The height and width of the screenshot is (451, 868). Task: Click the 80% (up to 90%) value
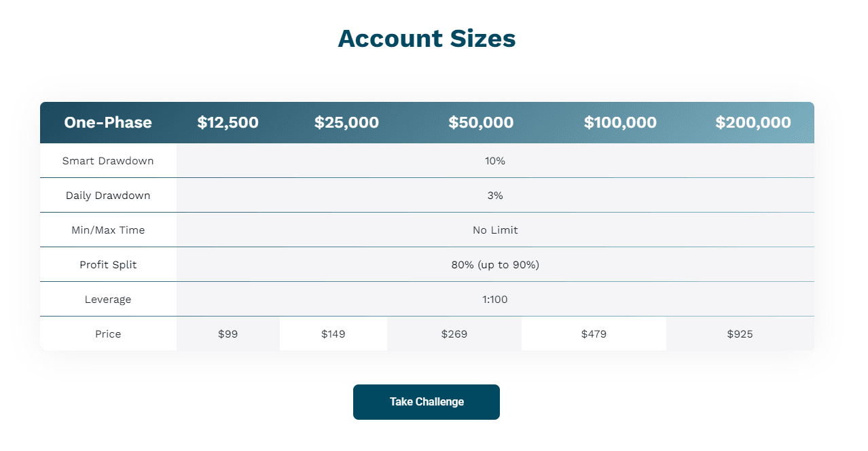(x=495, y=265)
